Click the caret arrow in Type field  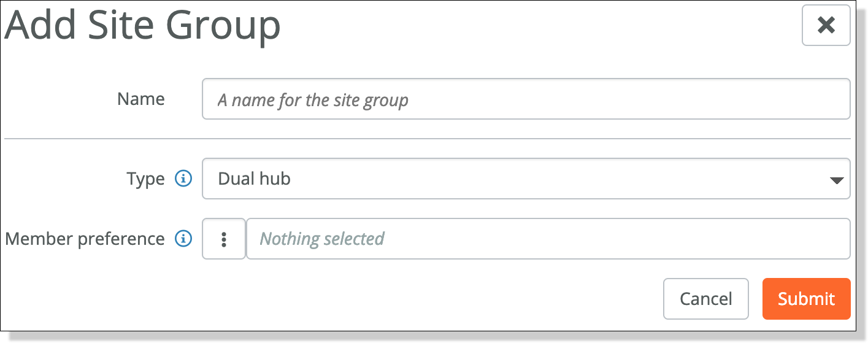(x=836, y=180)
